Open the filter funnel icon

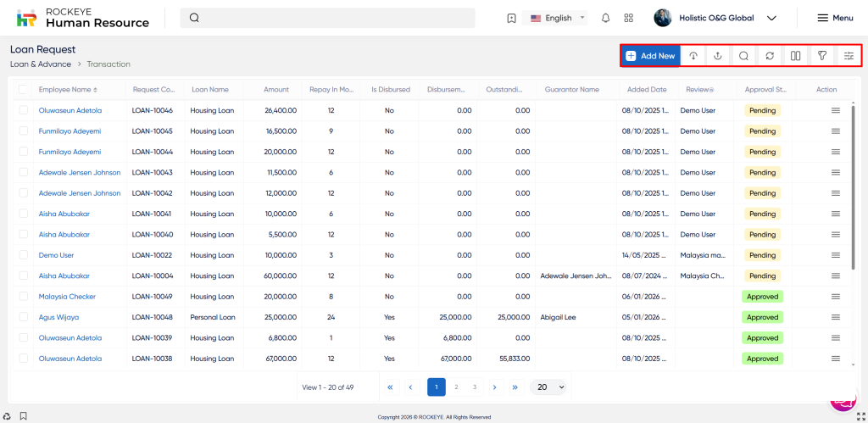click(821, 56)
